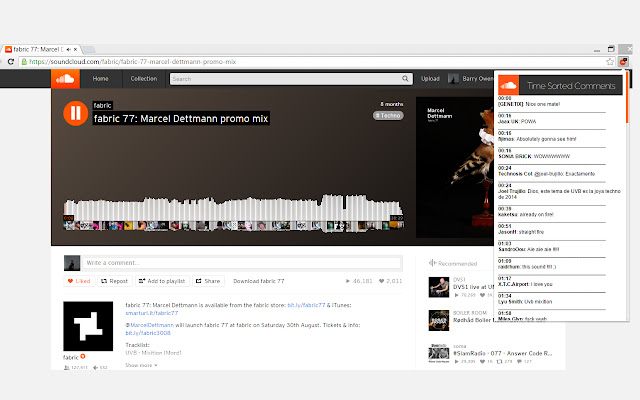Open the Home nav item

100,79
